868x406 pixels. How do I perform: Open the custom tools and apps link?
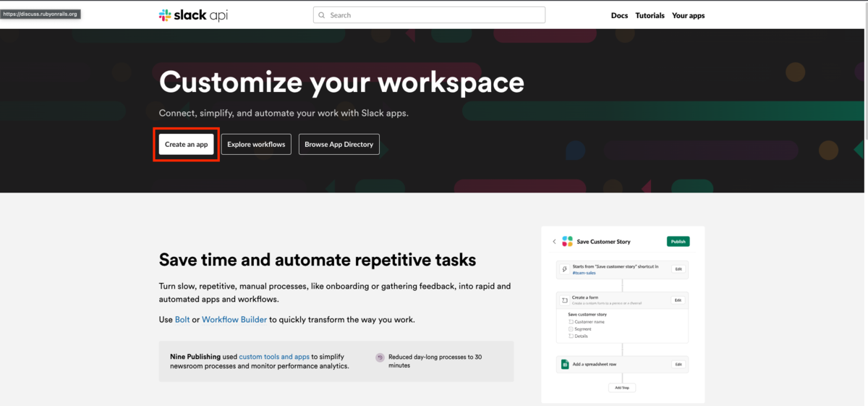[x=274, y=357]
